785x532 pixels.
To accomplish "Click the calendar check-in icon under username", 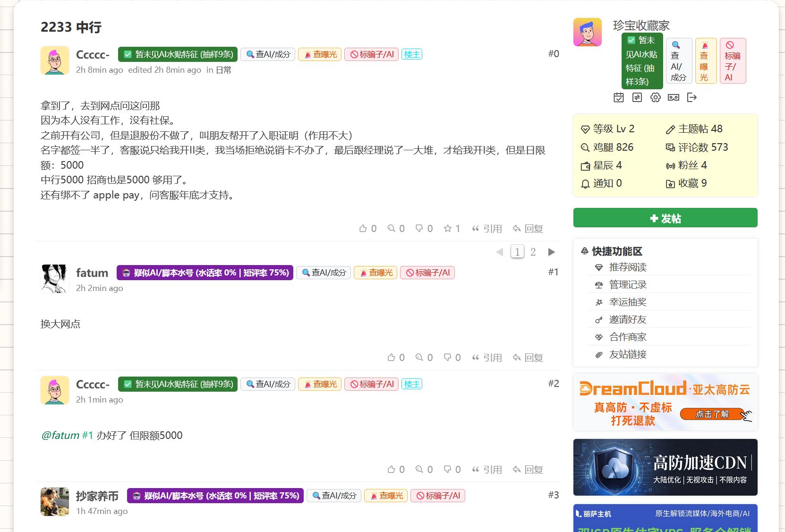I will point(619,97).
